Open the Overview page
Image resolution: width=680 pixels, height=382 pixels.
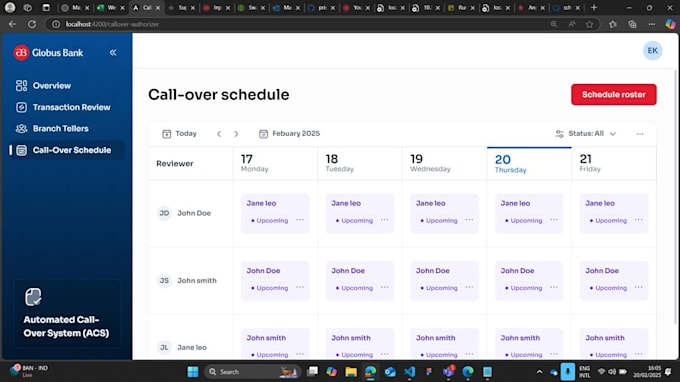point(43,85)
